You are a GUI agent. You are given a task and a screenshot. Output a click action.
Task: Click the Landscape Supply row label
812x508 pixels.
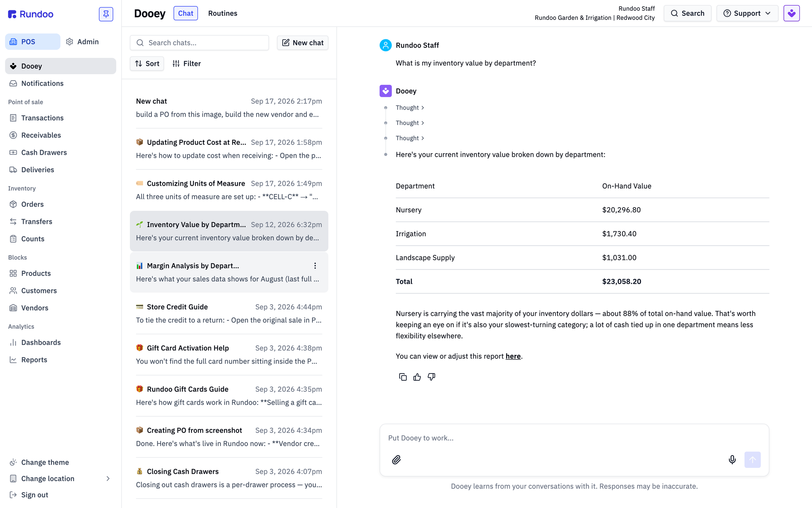click(425, 258)
